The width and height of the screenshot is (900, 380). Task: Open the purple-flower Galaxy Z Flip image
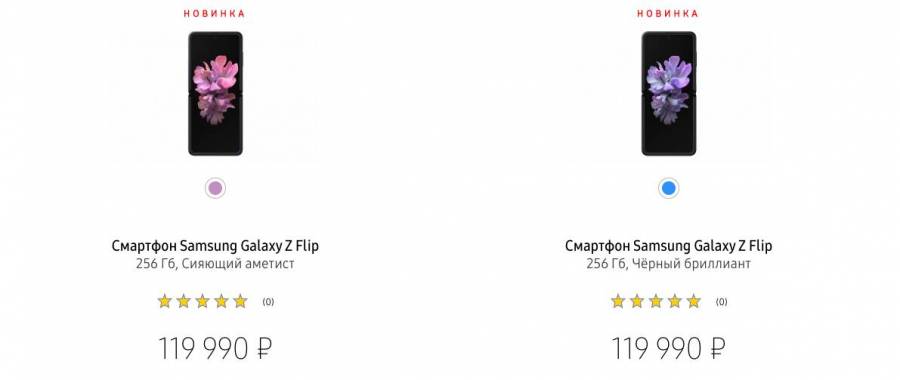(x=669, y=94)
